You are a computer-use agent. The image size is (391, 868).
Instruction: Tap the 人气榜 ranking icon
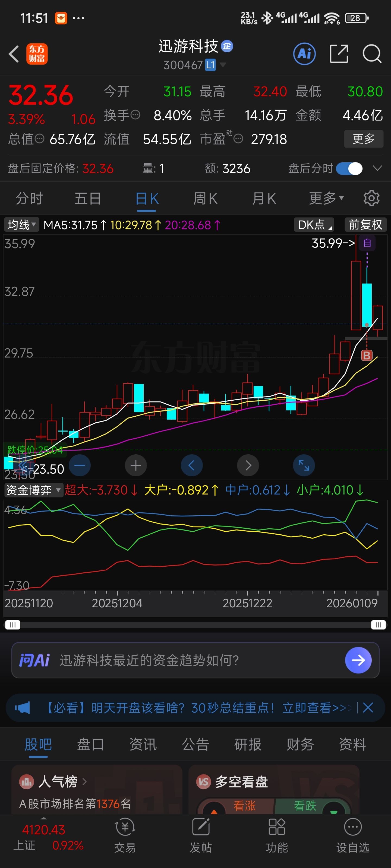(x=26, y=781)
